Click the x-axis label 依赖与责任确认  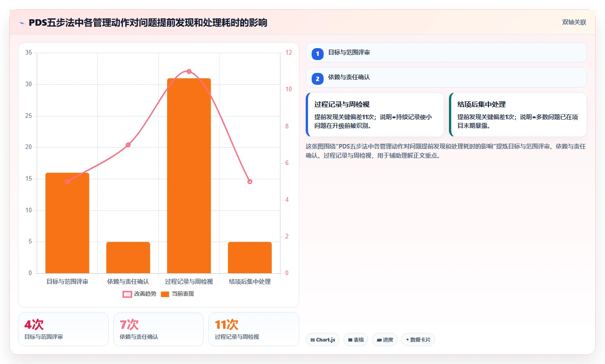pyautogui.click(x=128, y=281)
